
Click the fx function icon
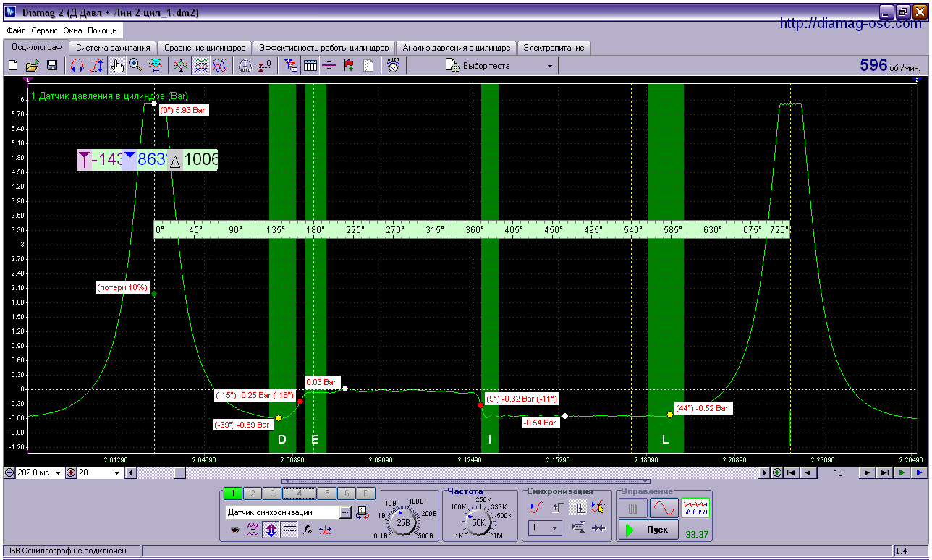pos(308,530)
